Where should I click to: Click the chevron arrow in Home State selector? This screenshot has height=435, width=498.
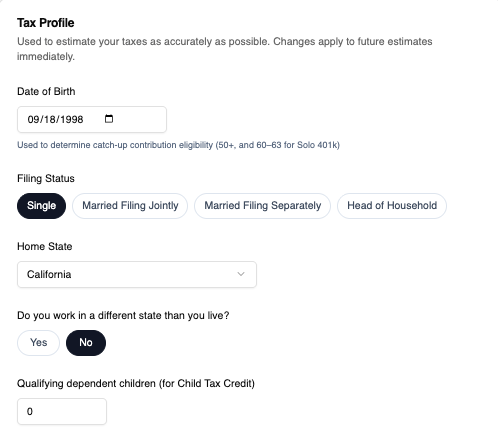coord(241,274)
